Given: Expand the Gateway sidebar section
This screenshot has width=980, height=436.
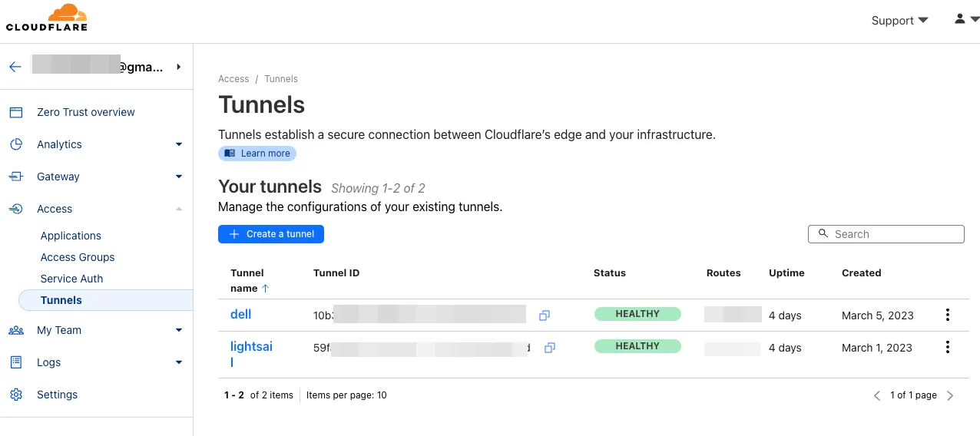Looking at the screenshot, I should (179, 177).
